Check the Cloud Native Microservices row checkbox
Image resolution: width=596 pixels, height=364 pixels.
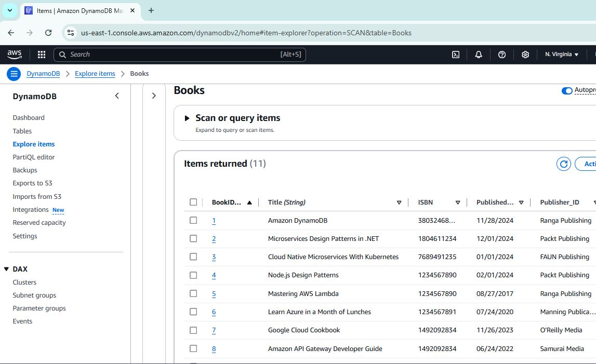[x=193, y=257]
